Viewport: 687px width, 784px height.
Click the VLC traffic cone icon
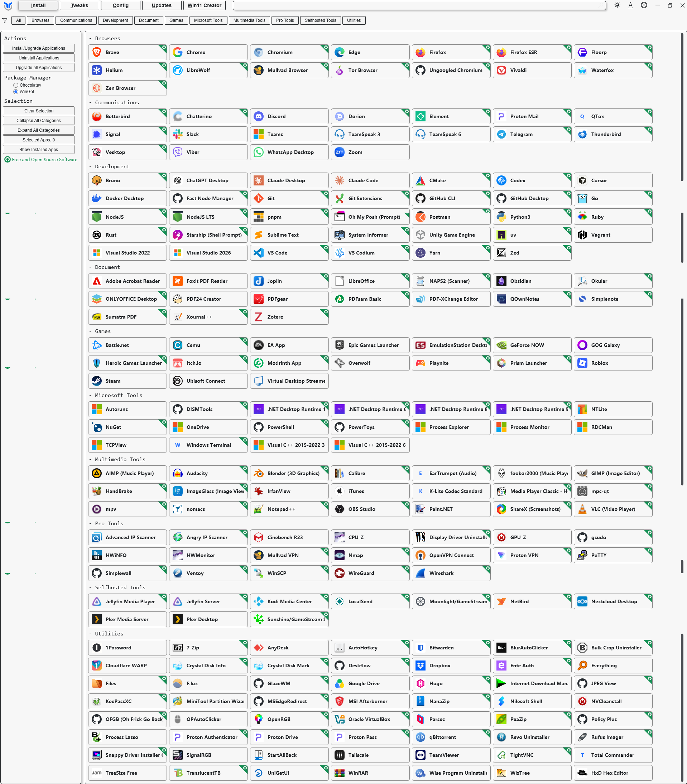click(582, 509)
